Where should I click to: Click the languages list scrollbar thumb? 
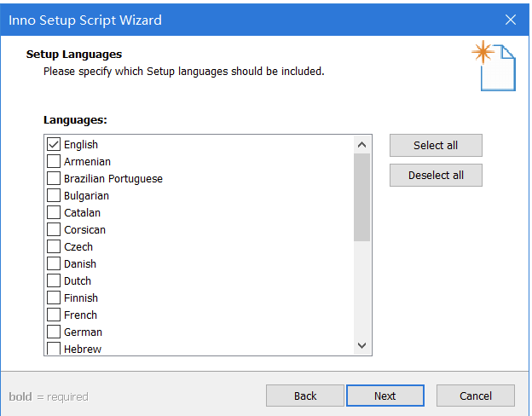361,197
